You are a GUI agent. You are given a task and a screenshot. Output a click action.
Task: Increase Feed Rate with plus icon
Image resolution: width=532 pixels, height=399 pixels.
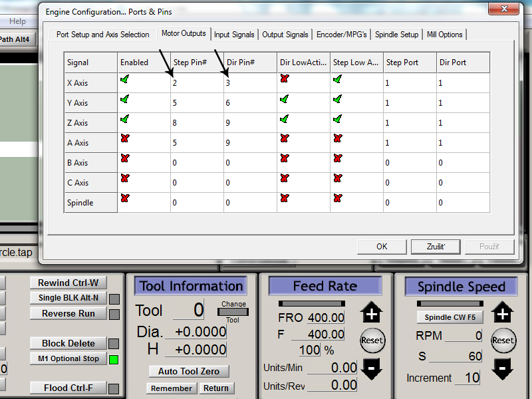371,315
